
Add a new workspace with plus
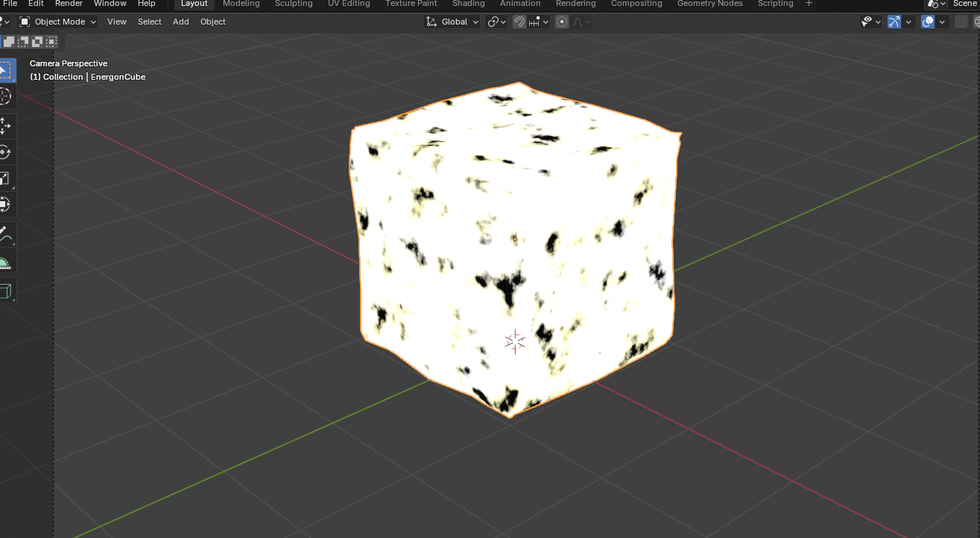pyautogui.click(x=809, y=4)
